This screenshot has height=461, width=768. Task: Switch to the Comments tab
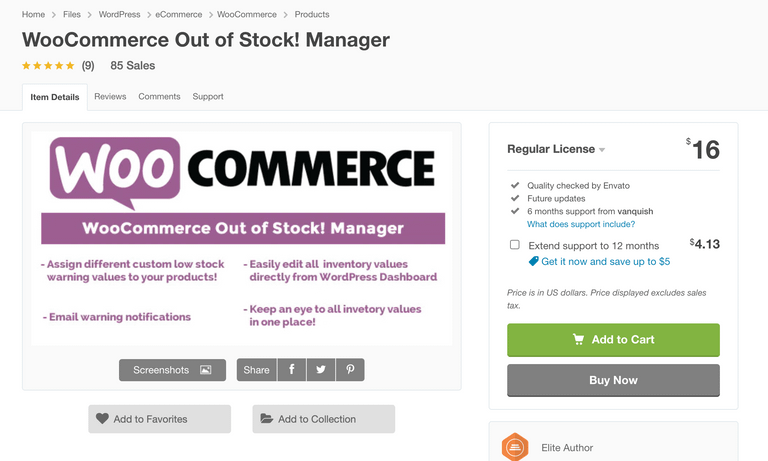click(x=159, y=97)
